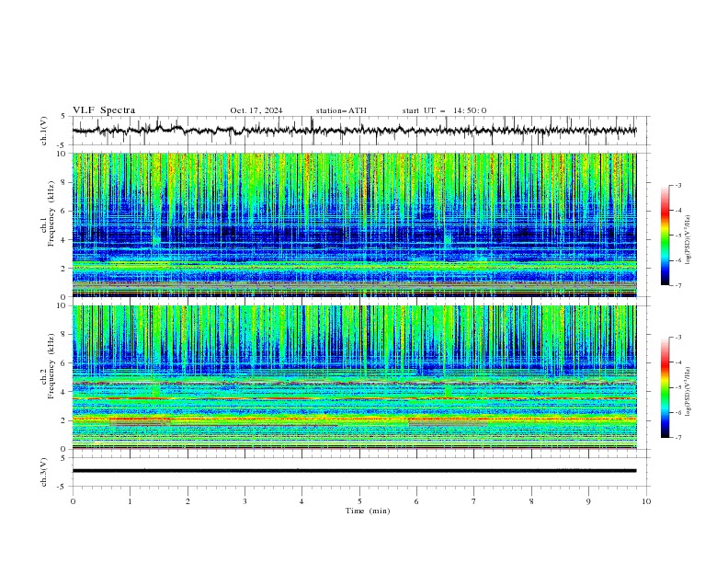Click the ch.2 spectrogram plot
Viewport: 728px width, 563px height.
pos(354,377)
